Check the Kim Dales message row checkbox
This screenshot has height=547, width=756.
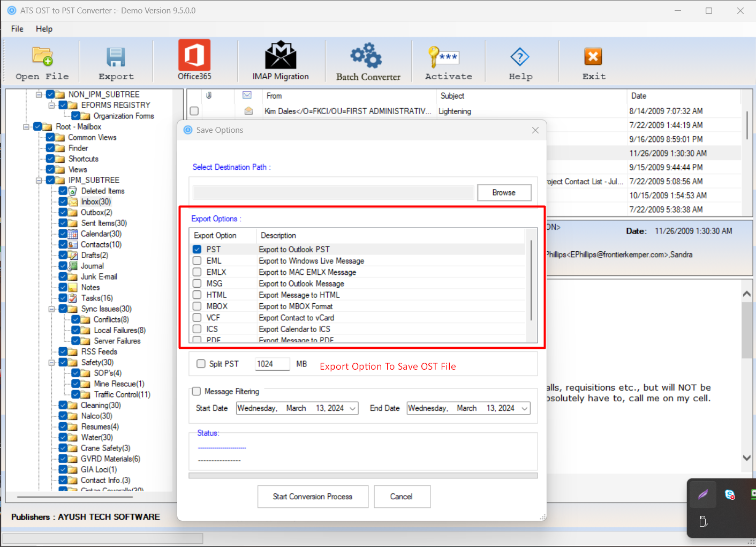pos(194,111)
